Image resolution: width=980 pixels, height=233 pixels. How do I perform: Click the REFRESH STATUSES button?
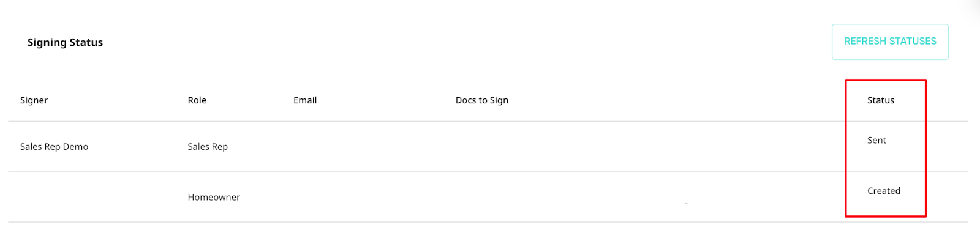(890, 42)
